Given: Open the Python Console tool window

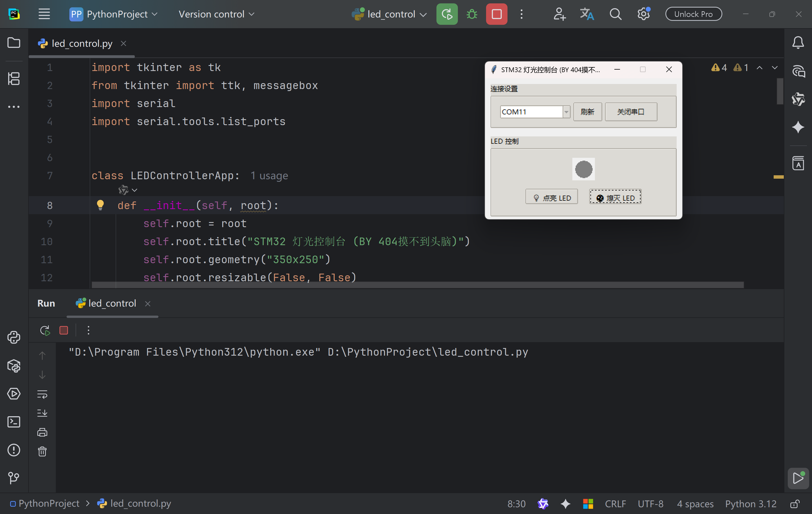Looking at the screenshot, I should pos(14,337).
